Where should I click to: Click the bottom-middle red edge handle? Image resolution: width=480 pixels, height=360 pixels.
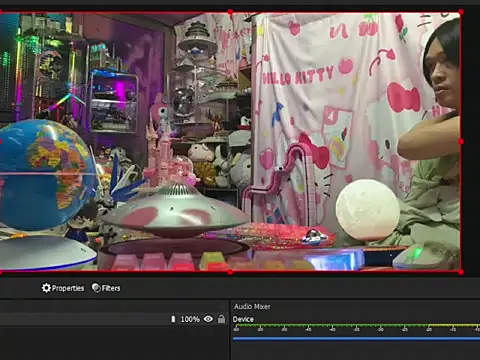[230, 272]
